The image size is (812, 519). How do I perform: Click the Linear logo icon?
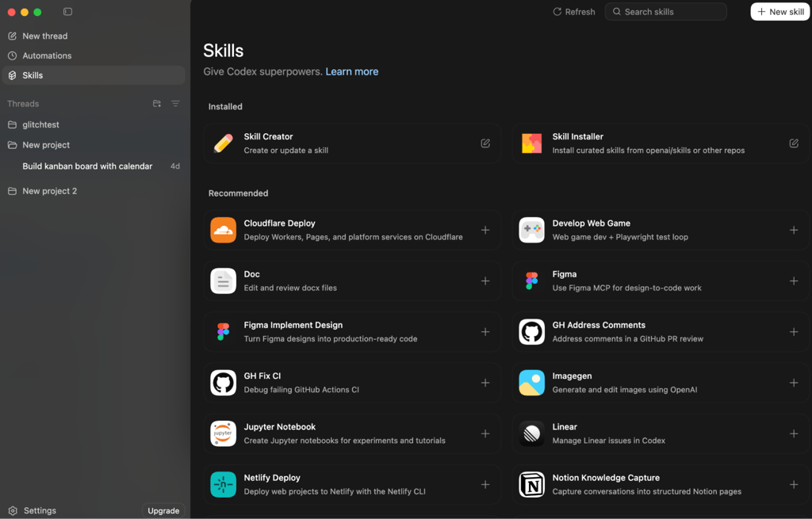[x=532, y=433]
